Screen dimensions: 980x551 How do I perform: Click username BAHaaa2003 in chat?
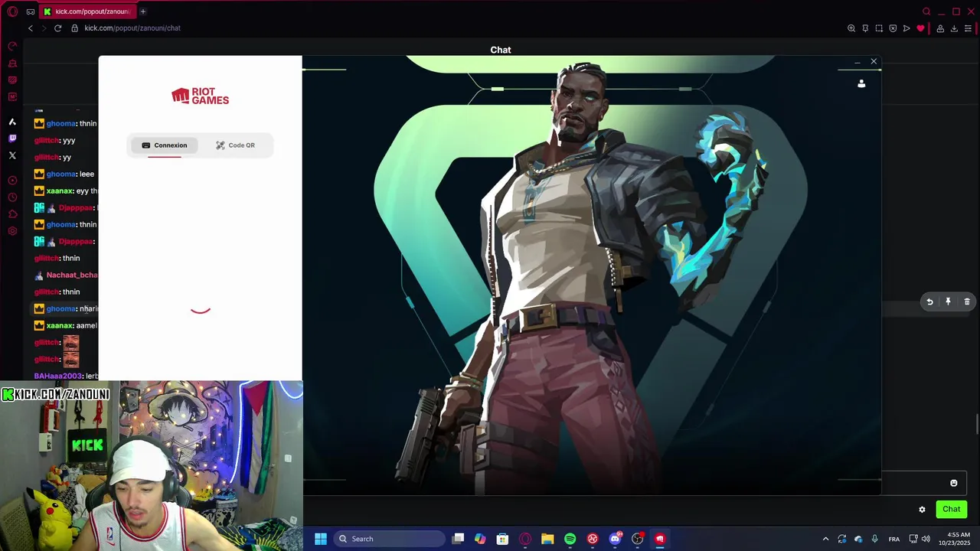click(x=58, y=376)
